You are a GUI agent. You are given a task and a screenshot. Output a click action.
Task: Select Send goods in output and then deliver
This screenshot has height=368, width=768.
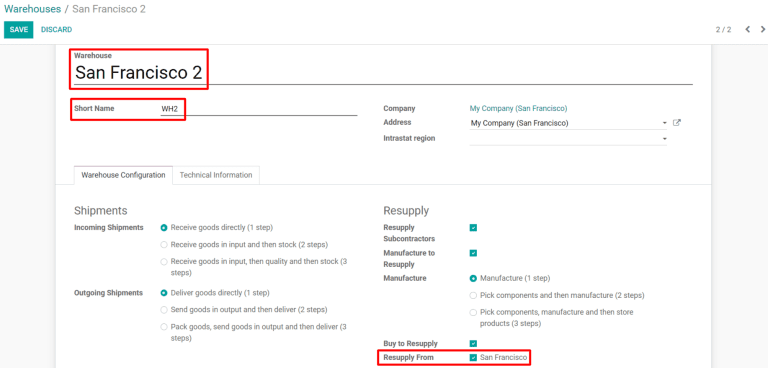point(164,310)
